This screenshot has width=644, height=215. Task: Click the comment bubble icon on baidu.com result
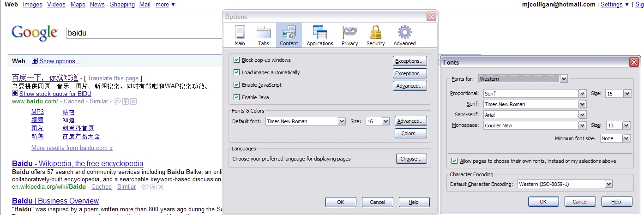point(117,102)
